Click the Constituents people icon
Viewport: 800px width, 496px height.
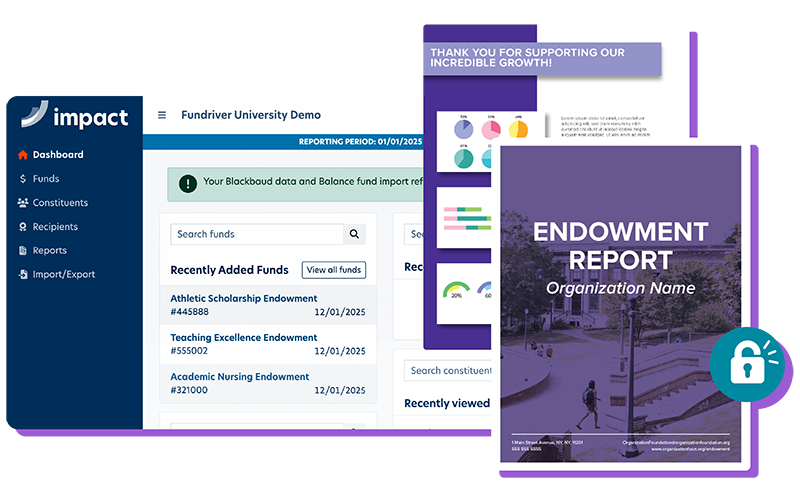tap(23, 203)
